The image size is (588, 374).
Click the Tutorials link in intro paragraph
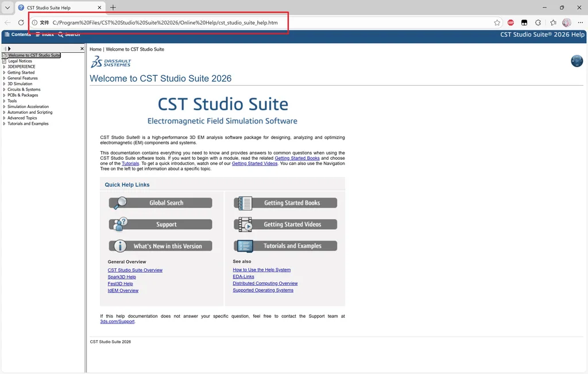coord(130,164)
